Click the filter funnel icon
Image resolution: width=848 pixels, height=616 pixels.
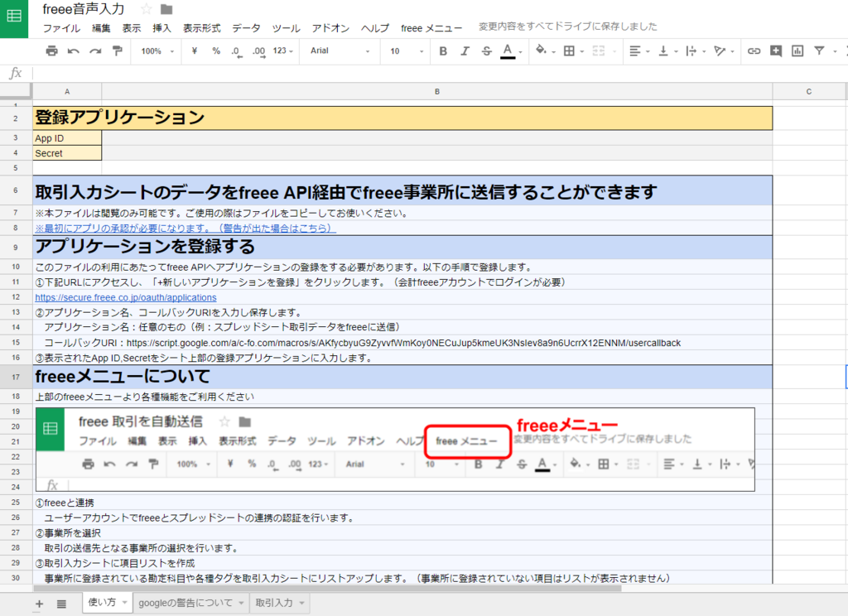point(819,51)
